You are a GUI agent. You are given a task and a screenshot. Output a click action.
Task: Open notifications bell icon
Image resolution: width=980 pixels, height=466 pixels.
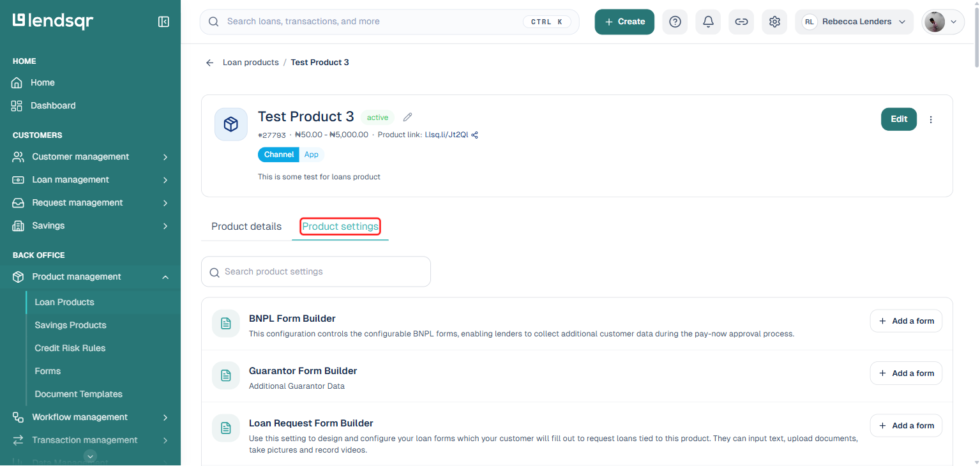pyautogui.click(x=708, y=22)
